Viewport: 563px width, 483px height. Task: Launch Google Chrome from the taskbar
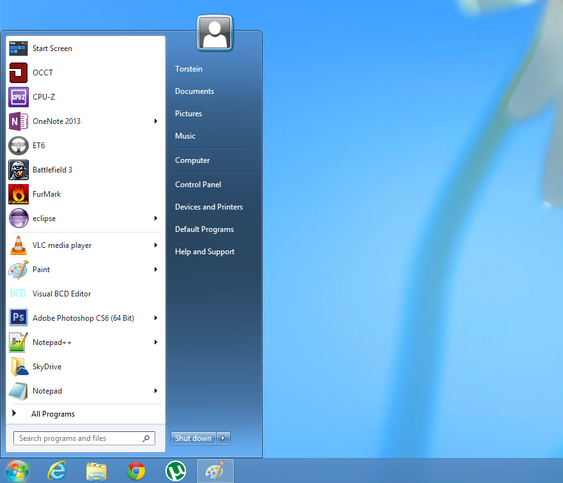(136, 471)
